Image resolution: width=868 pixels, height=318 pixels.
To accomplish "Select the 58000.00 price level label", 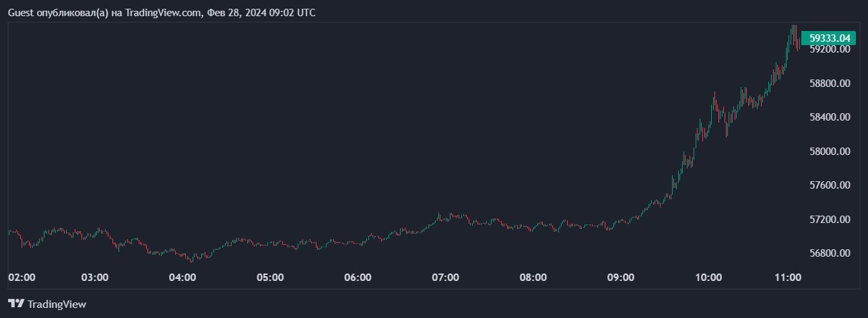I will (830, 152).
